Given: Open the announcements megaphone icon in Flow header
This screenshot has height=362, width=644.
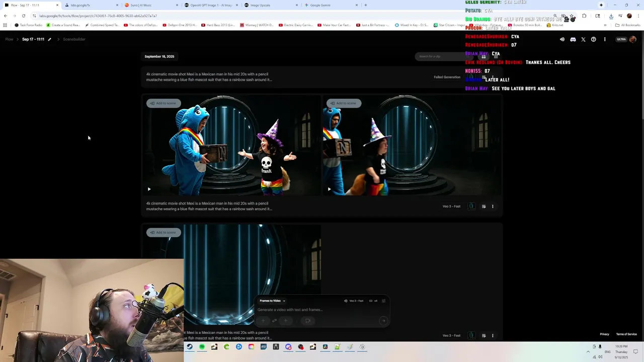Looking at the screenshot, I should [562, 39].
